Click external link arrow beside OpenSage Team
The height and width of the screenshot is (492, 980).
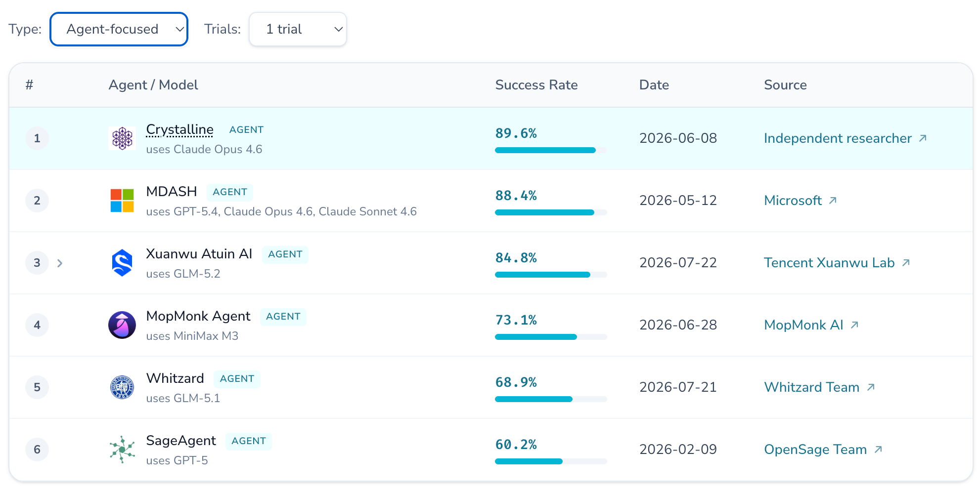tap(878, 450)
